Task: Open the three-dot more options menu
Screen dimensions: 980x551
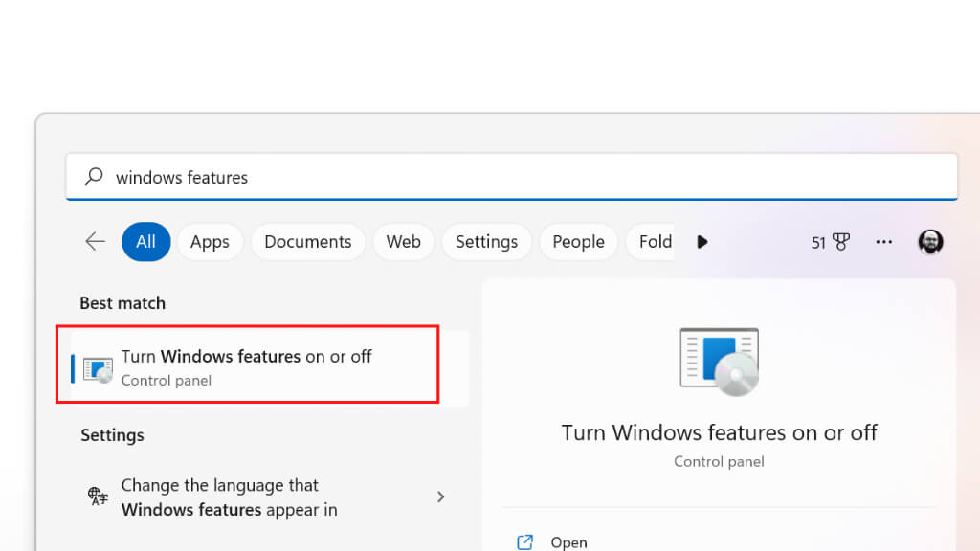Action: 883,242
